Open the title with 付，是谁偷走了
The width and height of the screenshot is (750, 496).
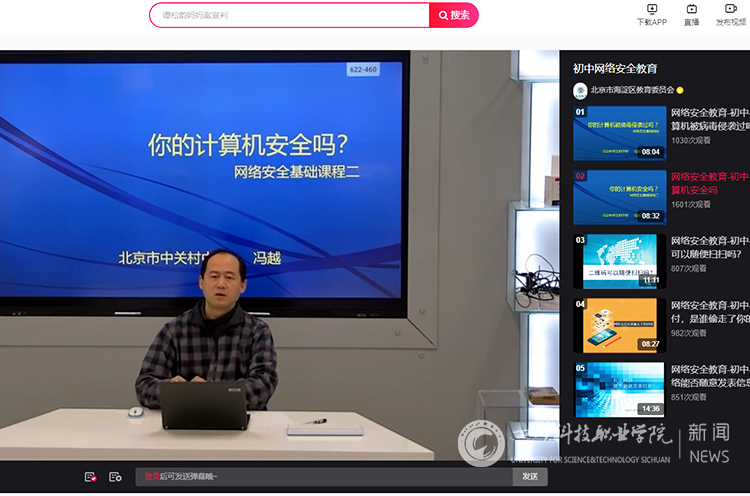tap(710, 312)
